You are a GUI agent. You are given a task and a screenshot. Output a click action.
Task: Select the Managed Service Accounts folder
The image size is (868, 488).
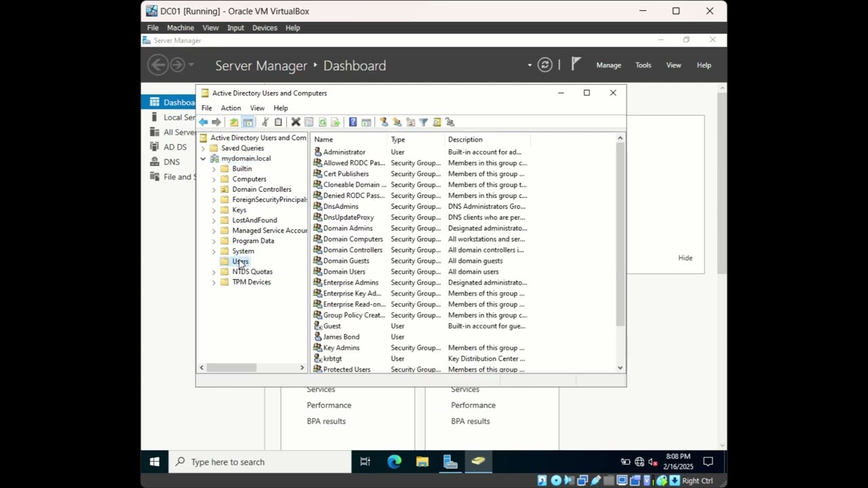[x=269, y=230]
